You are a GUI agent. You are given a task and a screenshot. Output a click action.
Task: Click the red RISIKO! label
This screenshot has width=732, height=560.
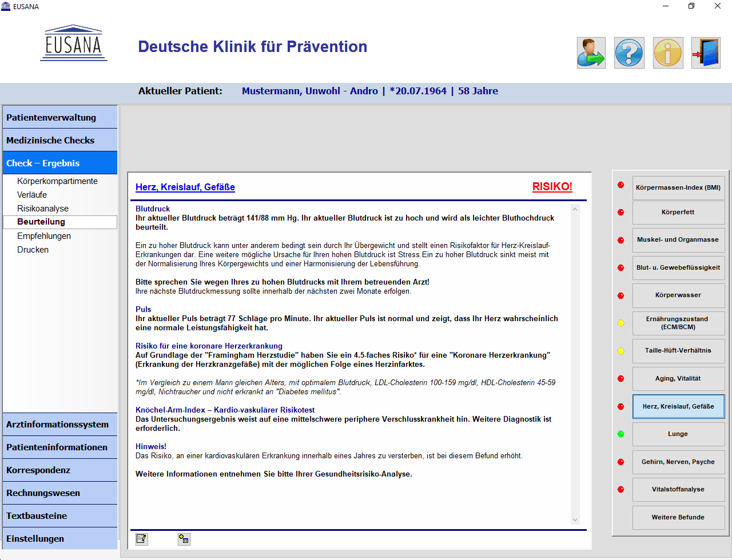click(x=552, y=186)
